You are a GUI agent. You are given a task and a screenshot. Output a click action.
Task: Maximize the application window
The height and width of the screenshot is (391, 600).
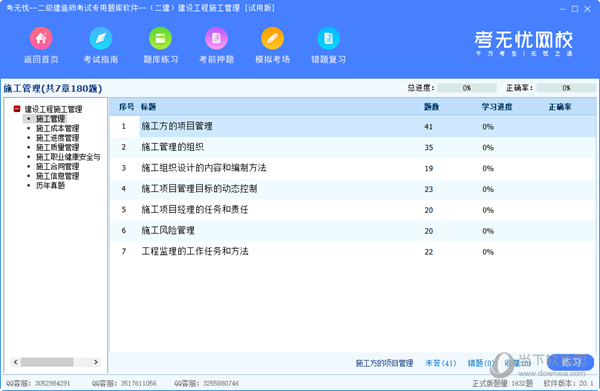(575, 9)
